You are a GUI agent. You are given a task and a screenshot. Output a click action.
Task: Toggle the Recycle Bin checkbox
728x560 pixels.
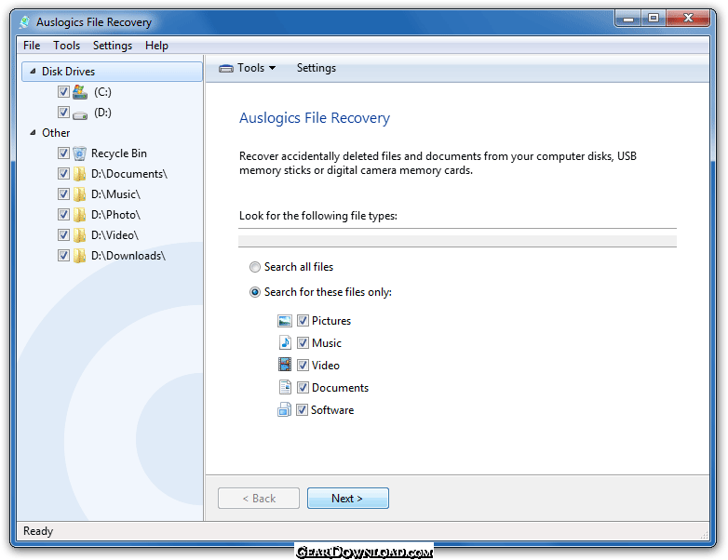(x=63, y=153)
